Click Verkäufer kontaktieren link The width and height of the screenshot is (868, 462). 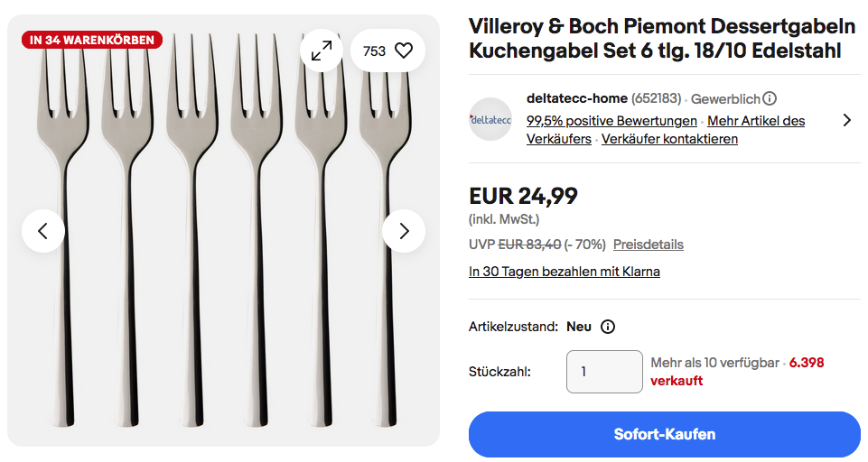point(669,139)
